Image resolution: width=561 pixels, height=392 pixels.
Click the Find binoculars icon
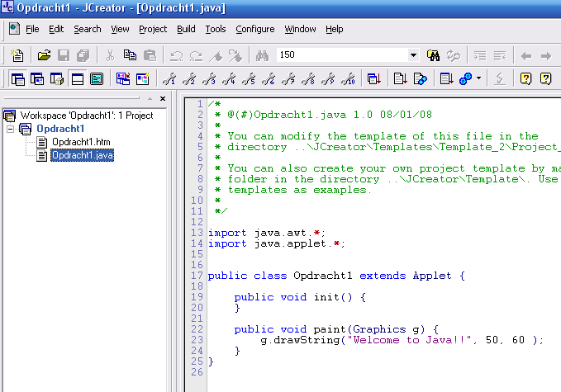point(262,56)
